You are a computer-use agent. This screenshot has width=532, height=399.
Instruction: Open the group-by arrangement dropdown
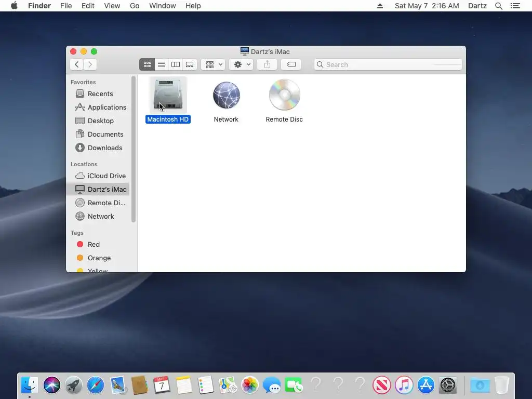pyautogui.click(x=214, y=64)
